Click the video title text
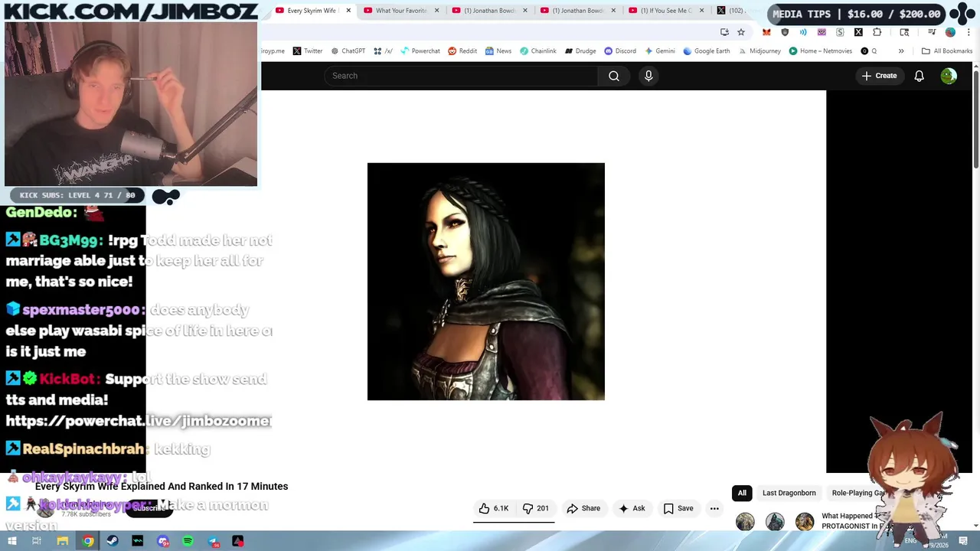 click(162, 486)
